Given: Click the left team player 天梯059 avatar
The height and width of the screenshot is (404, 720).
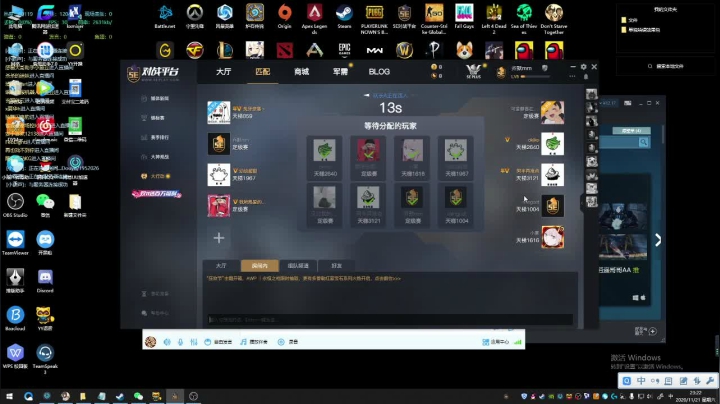Looking at the screenshot, I should 219,112.
